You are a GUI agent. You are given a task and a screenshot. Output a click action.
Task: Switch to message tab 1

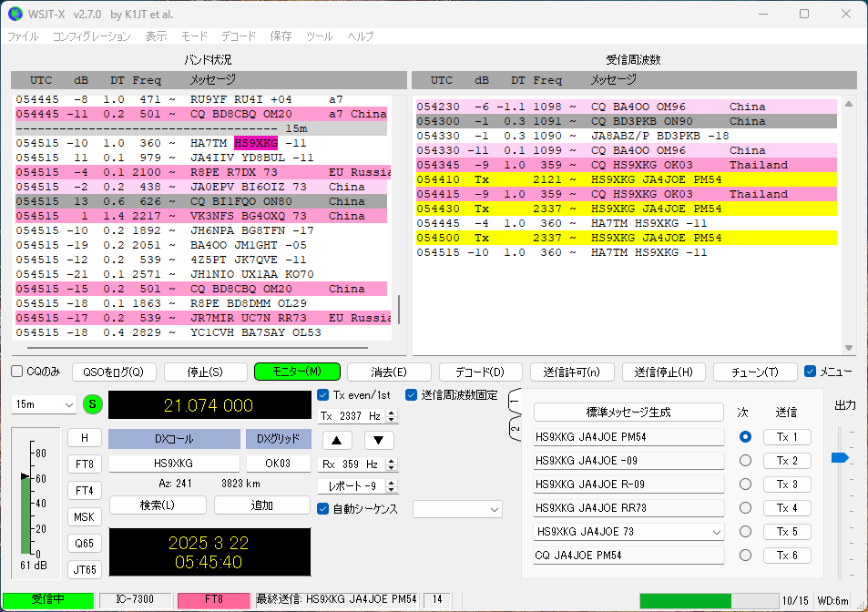tap(515, 402)
